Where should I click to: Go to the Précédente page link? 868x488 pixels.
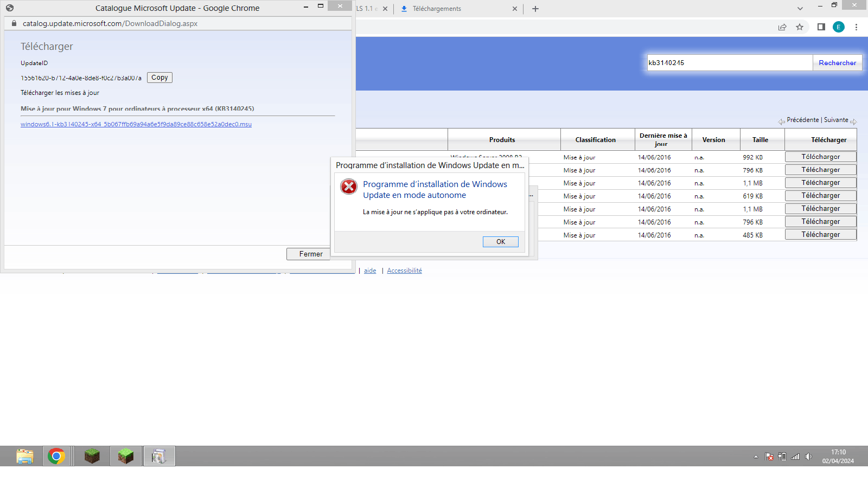pyautogui.click(x=803, y=120)
